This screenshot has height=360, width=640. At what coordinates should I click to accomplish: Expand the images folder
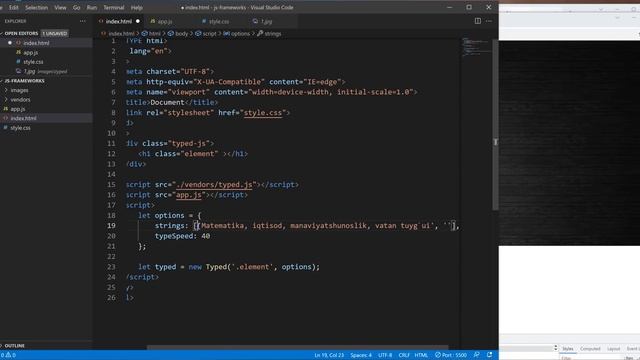(19, 90)
